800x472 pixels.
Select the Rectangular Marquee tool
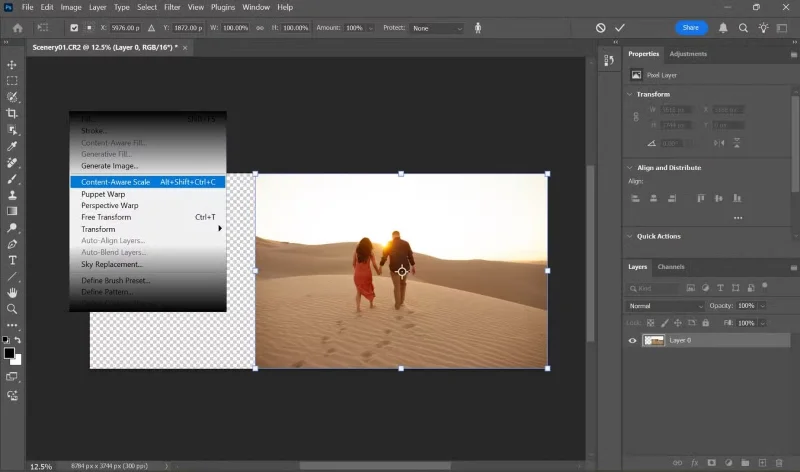12,81
